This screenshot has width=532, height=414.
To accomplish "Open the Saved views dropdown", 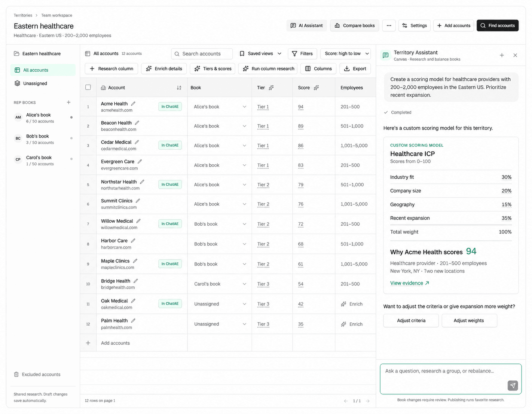I will point(260,54).
